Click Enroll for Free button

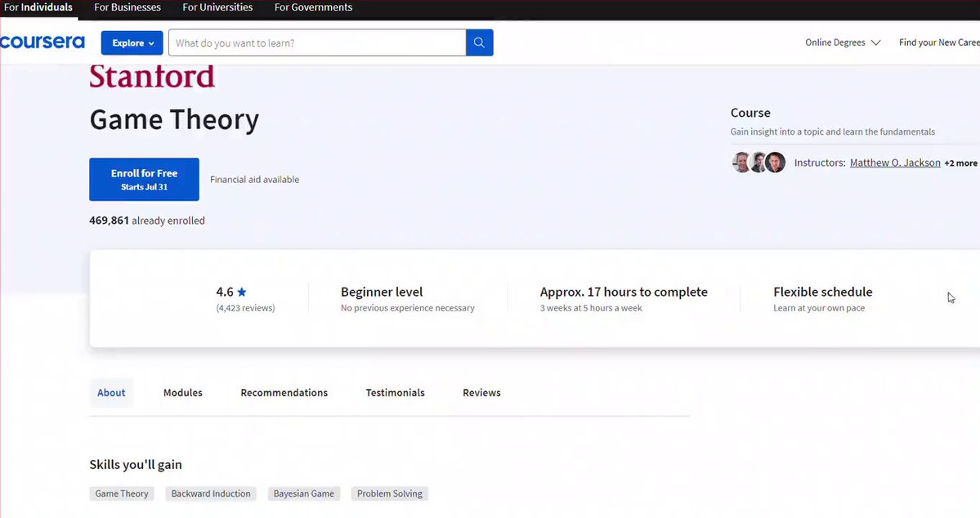[x=144, y=179]
